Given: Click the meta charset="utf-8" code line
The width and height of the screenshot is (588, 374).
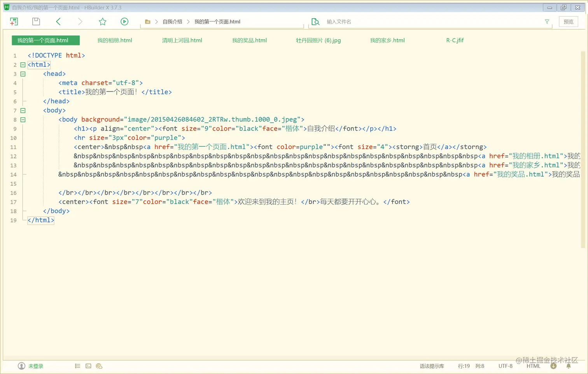Looking at the screenshot, I should click(x=101, y=83).
